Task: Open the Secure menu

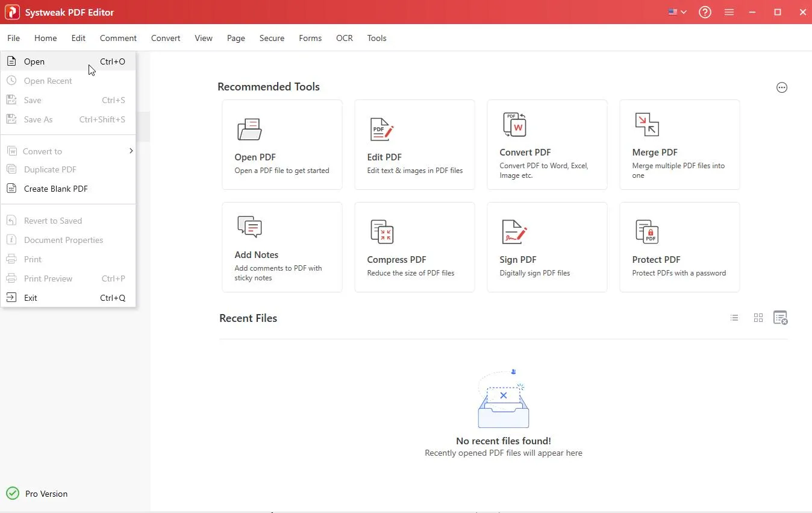Action: [272, 38]
